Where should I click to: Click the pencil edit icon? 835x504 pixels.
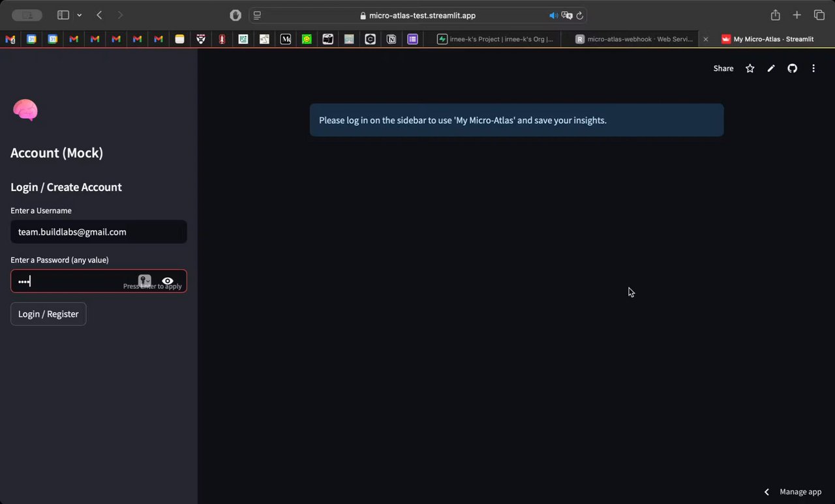pos(771,68)
